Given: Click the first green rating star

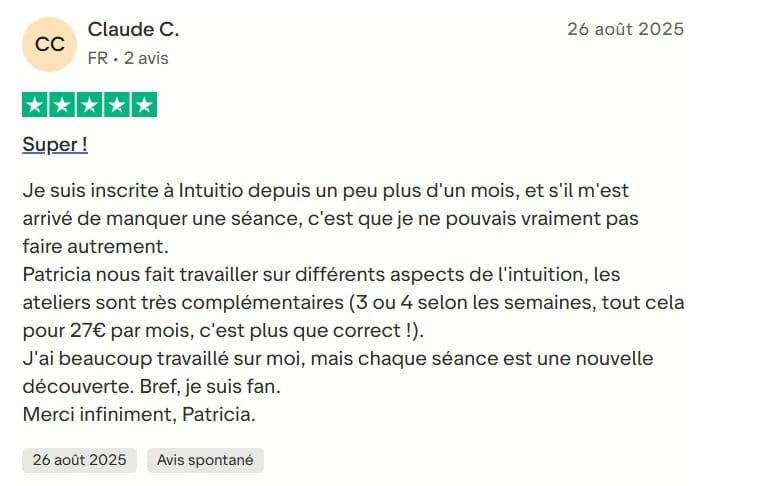Looking at the screenshot, I should pos(35,105).
